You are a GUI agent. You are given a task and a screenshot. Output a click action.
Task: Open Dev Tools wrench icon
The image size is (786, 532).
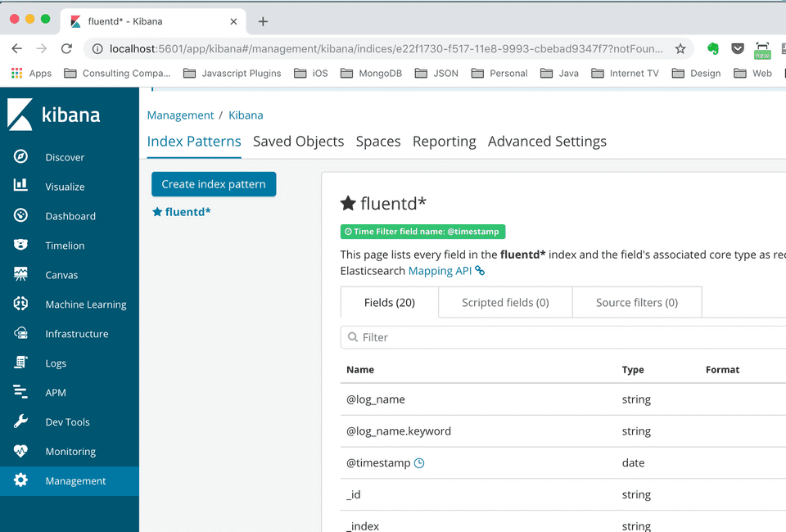[21, 422]
